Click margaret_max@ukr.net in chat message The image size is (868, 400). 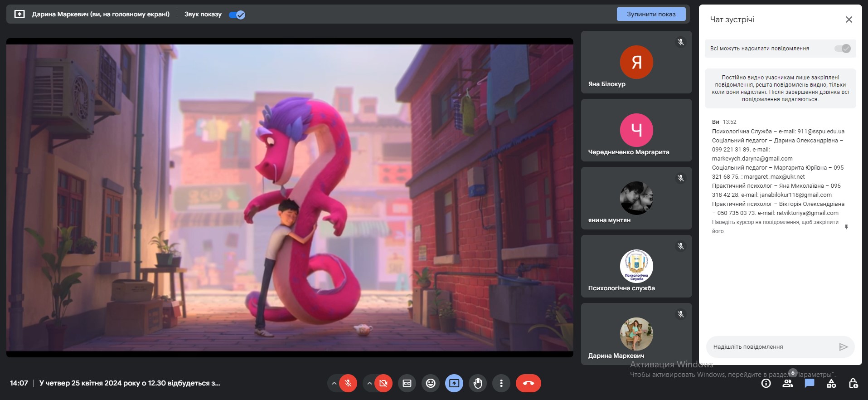[774, 177]
